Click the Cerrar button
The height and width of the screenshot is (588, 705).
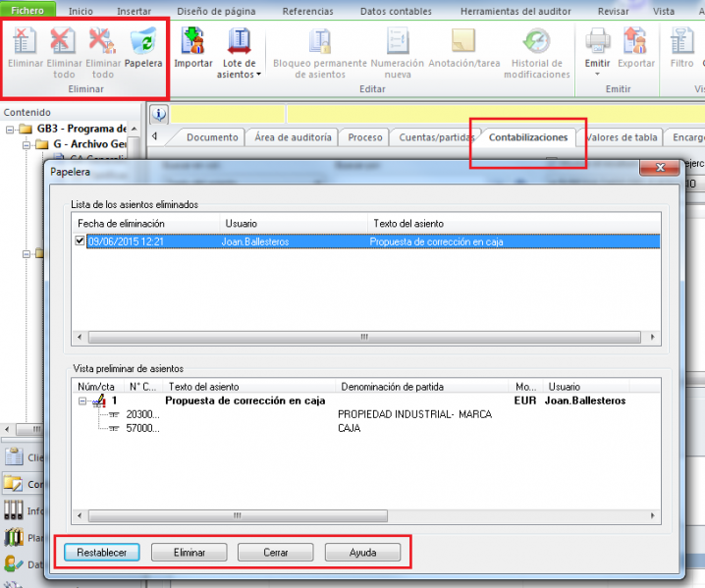coord(276,552)
